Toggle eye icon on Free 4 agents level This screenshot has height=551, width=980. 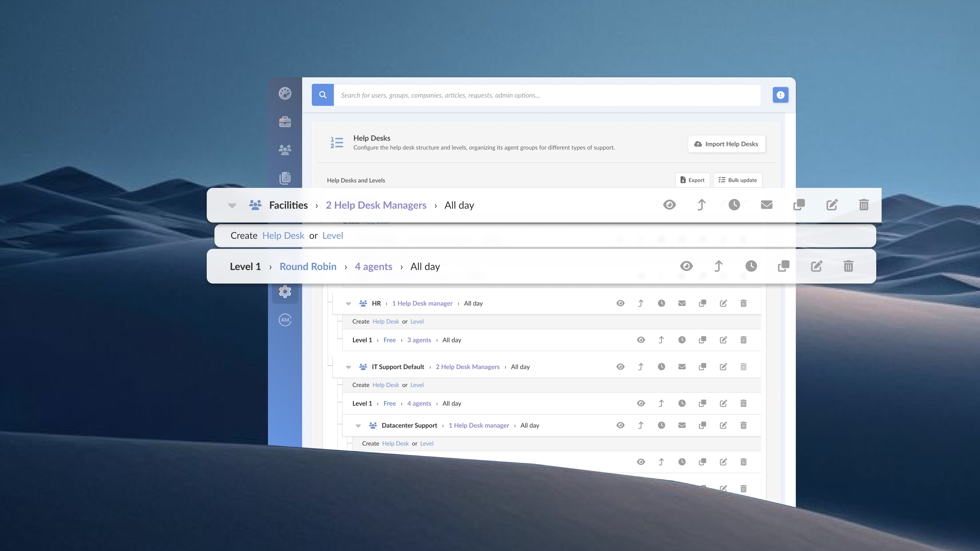(641, 403)
